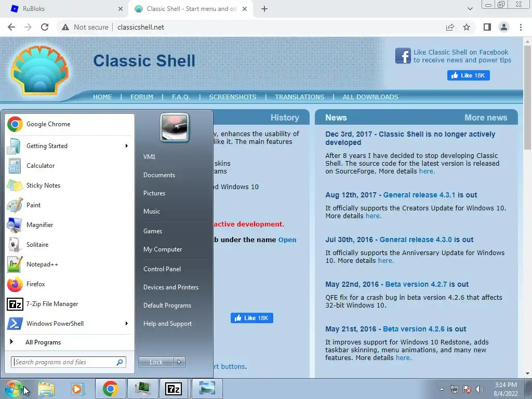The height and width of the screenshot is (399, 532).
Task: Click the share page icon in address bar
Action: coord(450,27)
